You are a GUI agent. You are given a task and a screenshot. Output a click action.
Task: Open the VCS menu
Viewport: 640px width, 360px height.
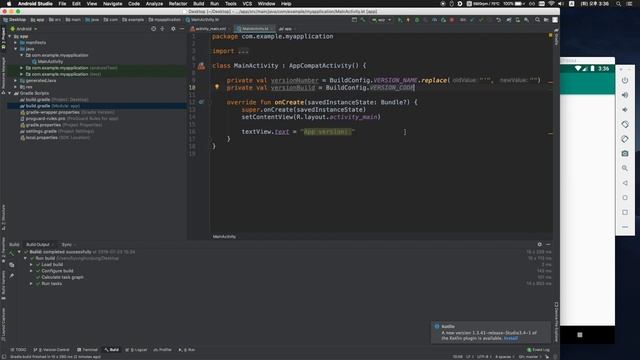[247, 4]
